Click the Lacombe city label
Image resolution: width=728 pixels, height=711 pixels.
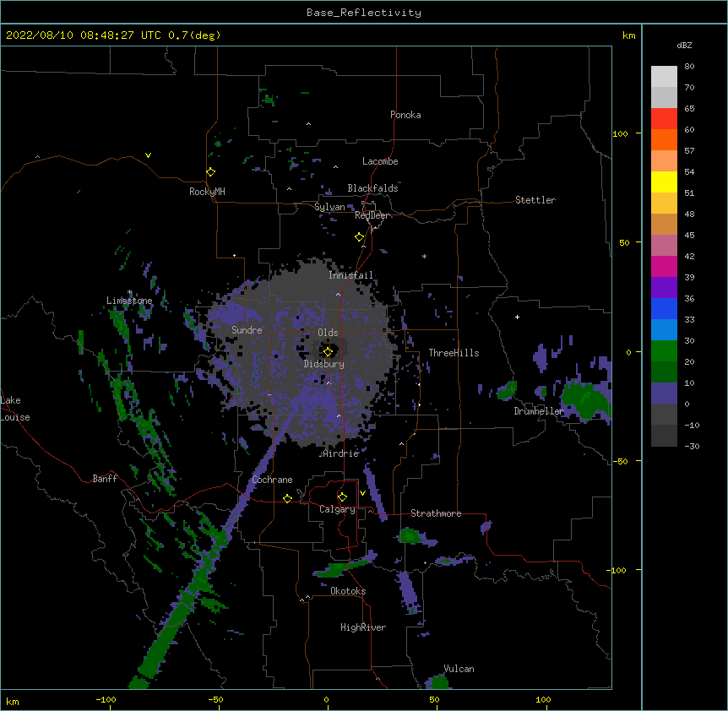380,161
